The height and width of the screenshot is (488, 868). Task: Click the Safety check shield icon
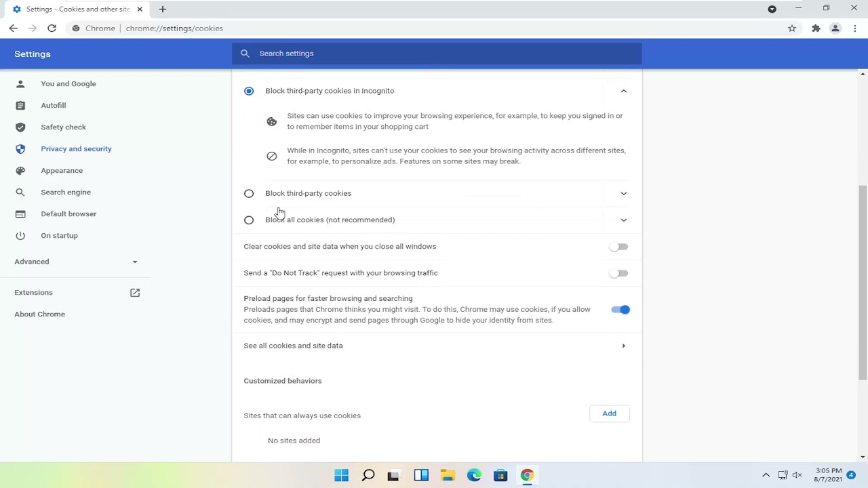click(x=20, y=127)
